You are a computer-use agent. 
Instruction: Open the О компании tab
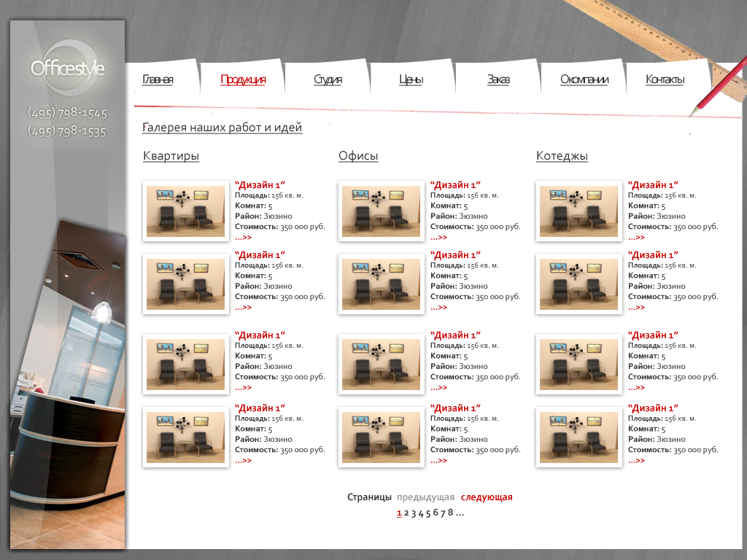click(584, 79)
